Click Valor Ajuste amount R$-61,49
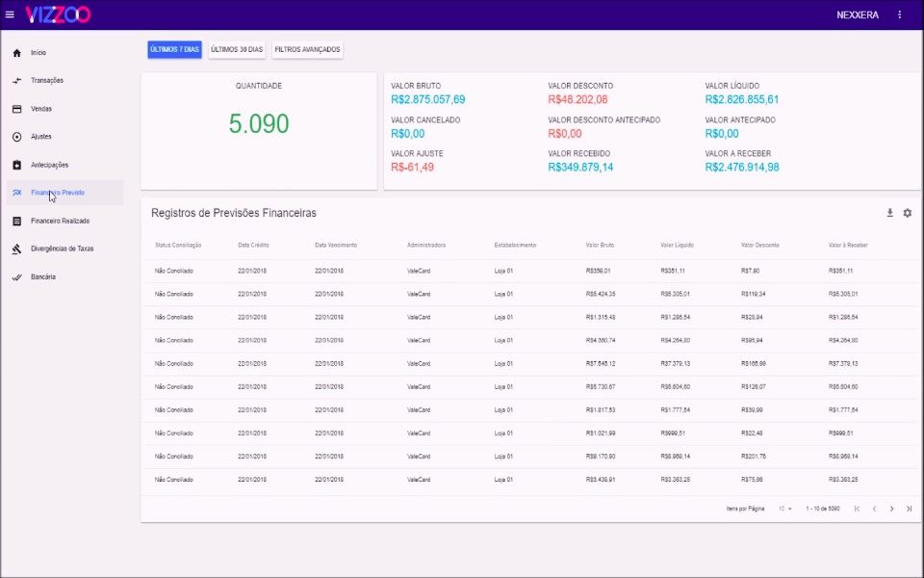This screenshot has height=578, width=924. click(413, 168)
